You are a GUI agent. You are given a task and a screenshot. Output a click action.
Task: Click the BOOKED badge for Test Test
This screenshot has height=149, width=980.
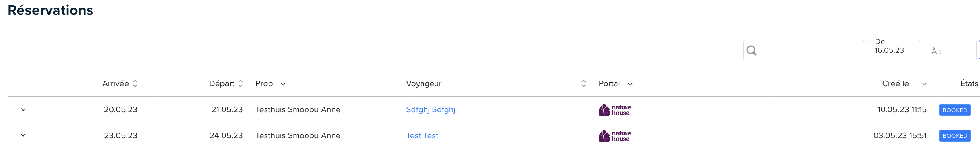[x=955, y=136]
